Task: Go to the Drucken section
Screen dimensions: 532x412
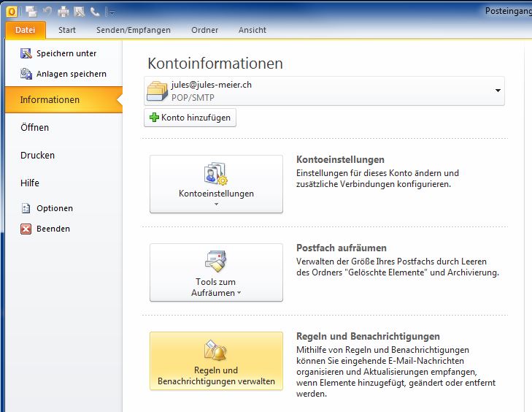Action: [x=37, y=155]
